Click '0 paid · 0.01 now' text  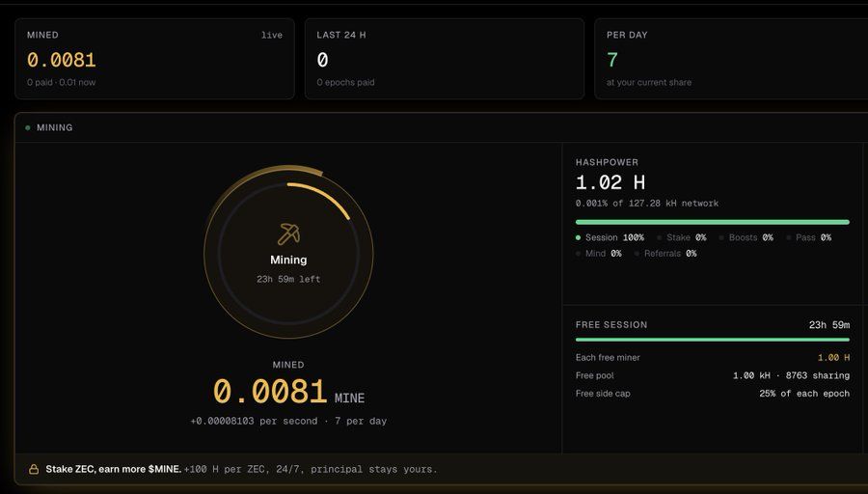tap(62, 82)
